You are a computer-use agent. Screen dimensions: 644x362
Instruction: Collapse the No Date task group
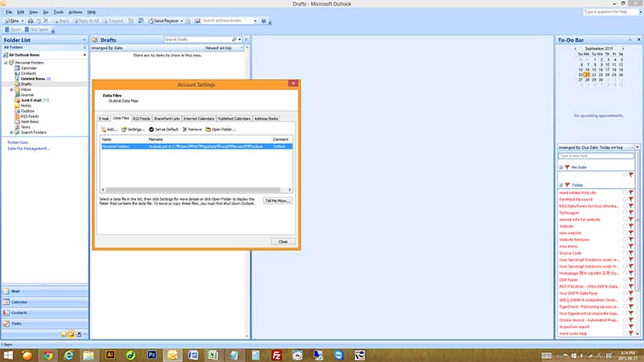(x=561, y=167)
